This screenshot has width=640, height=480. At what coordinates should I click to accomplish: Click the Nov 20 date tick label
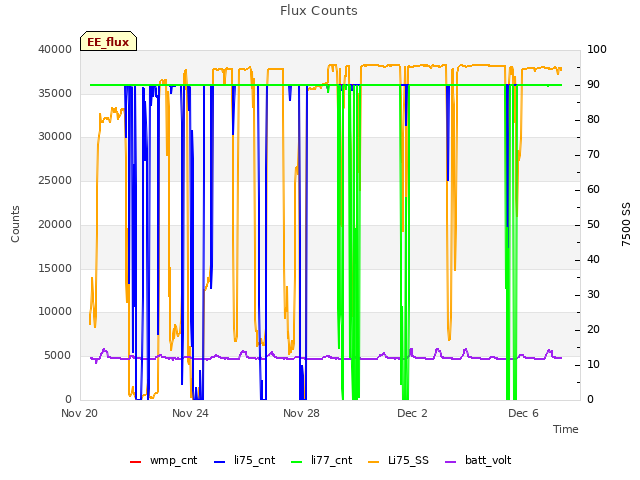(x=80, y=413)
